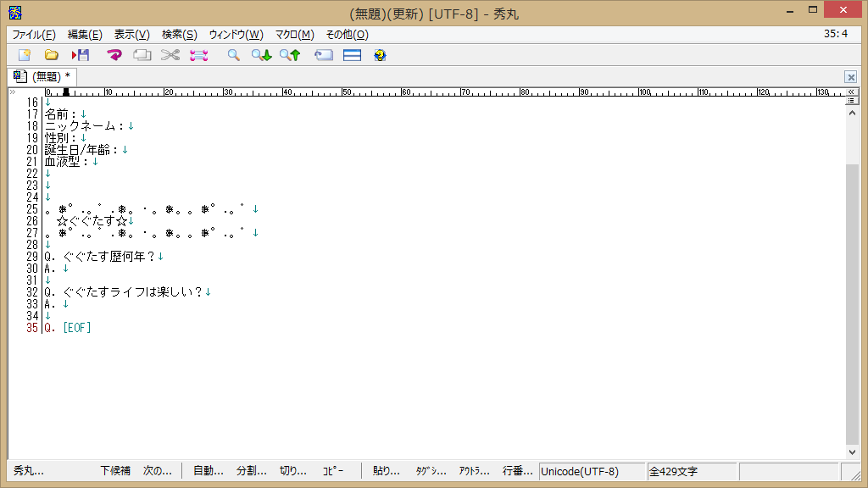Click the scissors Cut icon
Screen dimensions: 868x488
pyautogui.click(x=170, y=55)
